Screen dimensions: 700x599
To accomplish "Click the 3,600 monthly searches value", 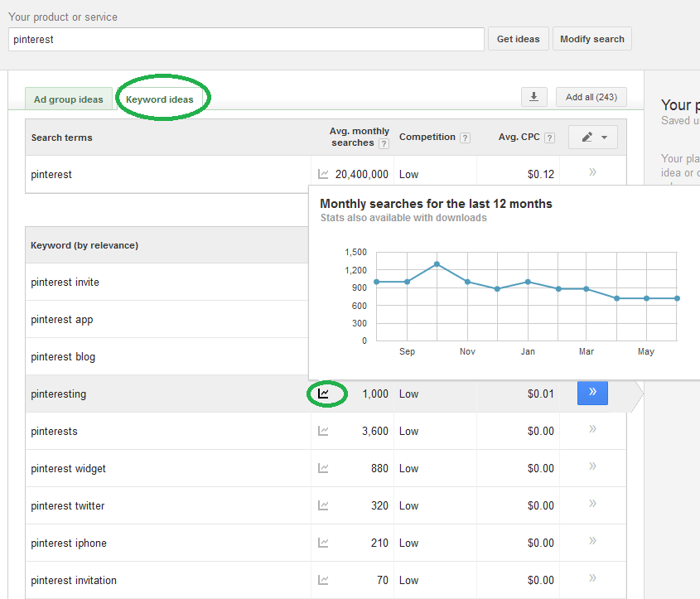I will coord(375,431).
